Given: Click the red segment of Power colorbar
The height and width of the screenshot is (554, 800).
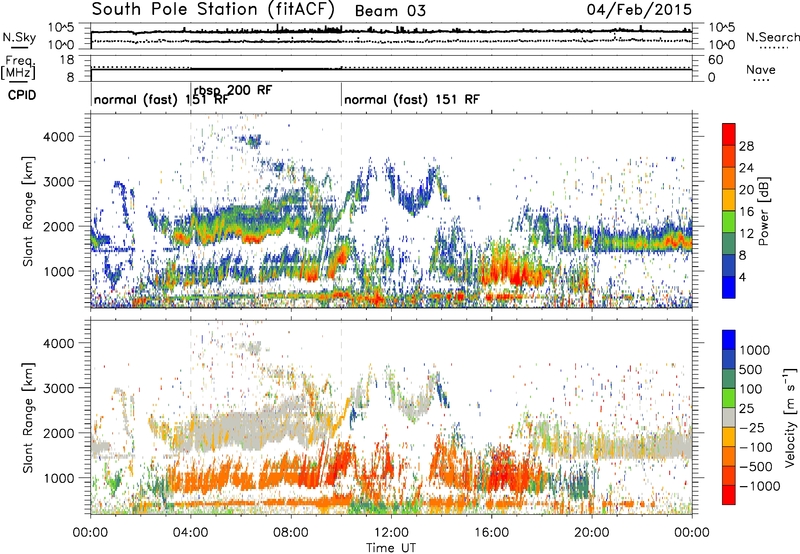Looking at the screenshot, I should [729, 134].
